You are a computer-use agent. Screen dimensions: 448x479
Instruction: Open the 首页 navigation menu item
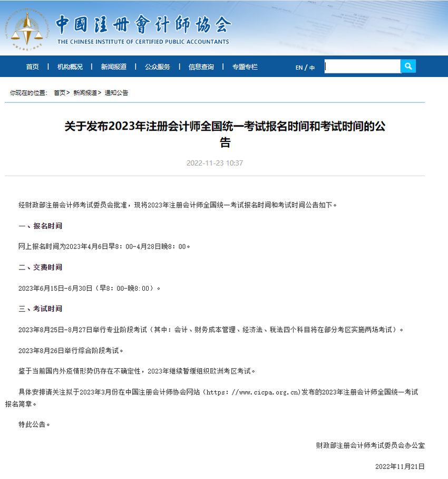tap(32, 67)
